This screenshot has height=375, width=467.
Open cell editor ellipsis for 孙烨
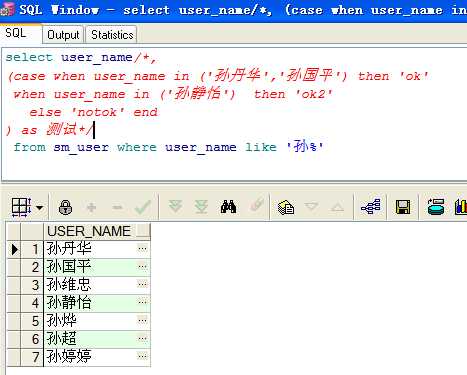[x=143, y=321]
